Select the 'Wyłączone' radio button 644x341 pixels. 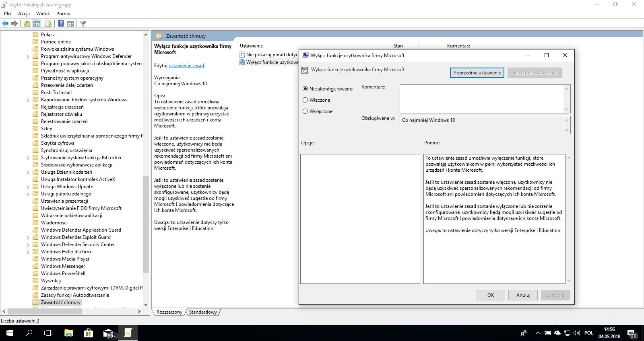click(x=305, y=111)
